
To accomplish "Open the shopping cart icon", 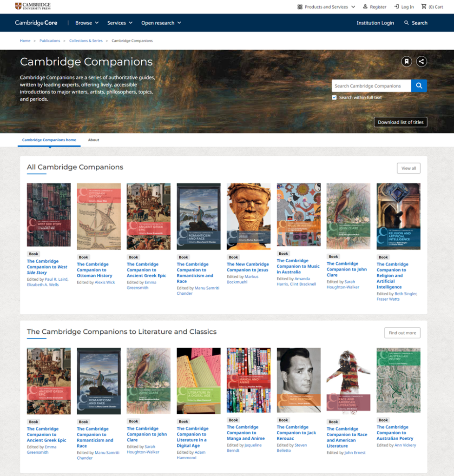I will [x=423, y=7].
